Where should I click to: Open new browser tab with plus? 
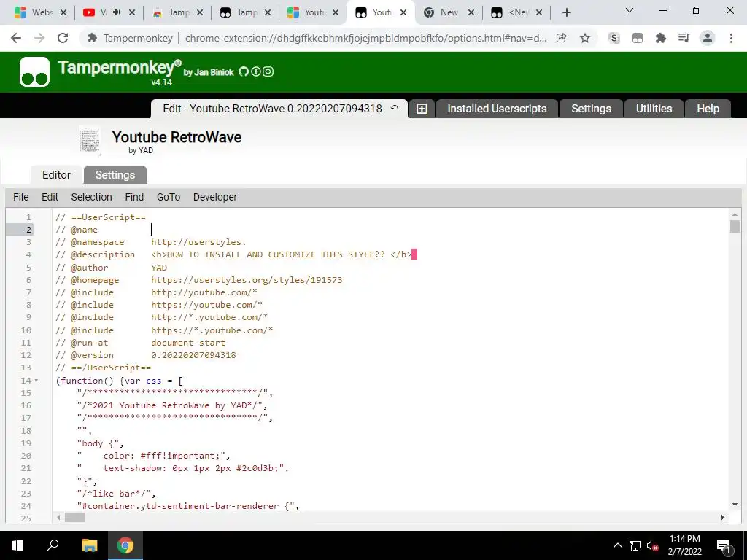[x=566, y=13]
